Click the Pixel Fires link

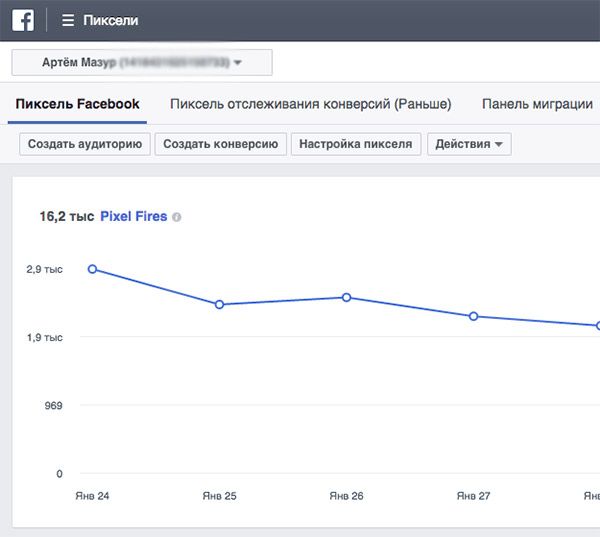134,216
